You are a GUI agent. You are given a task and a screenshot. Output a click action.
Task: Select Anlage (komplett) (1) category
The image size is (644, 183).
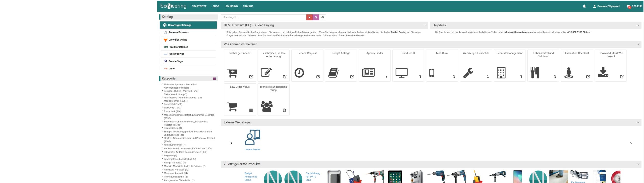[175, 163]
